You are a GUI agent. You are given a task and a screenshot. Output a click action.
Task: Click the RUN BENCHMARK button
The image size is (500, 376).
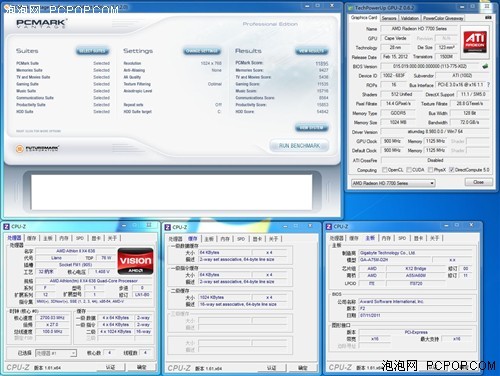(299, 146)
